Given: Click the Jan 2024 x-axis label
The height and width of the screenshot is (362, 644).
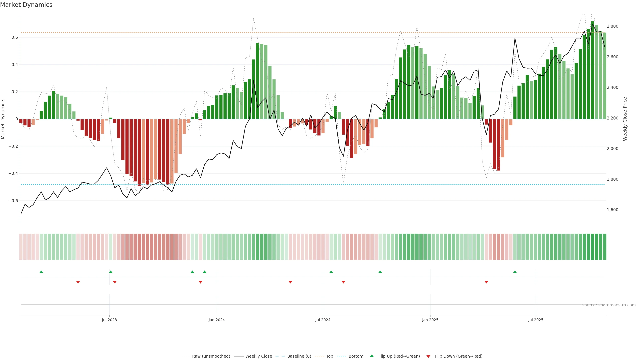Looking at the screenshot, I should click(x=217, y=320).
